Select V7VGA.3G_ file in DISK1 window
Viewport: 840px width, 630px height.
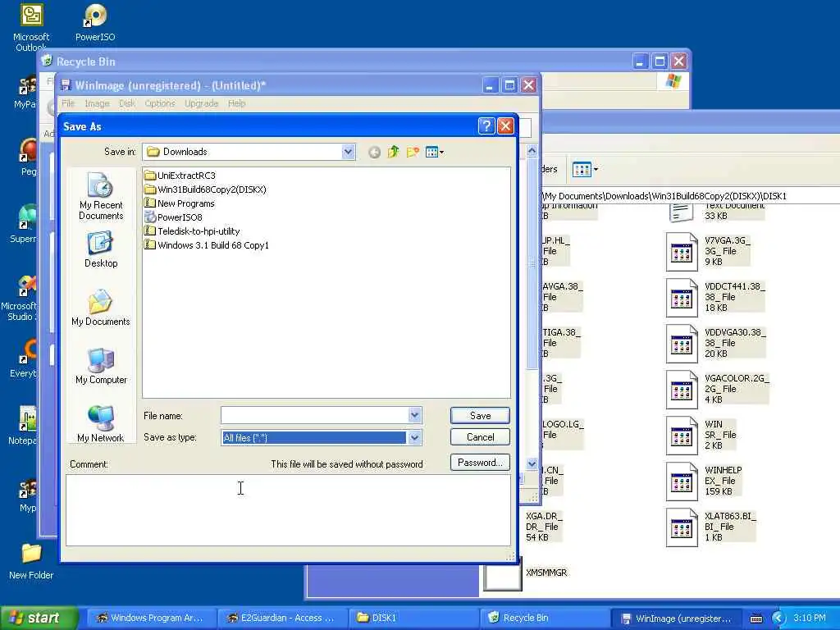pyautogui.click(x=708, y=251)
